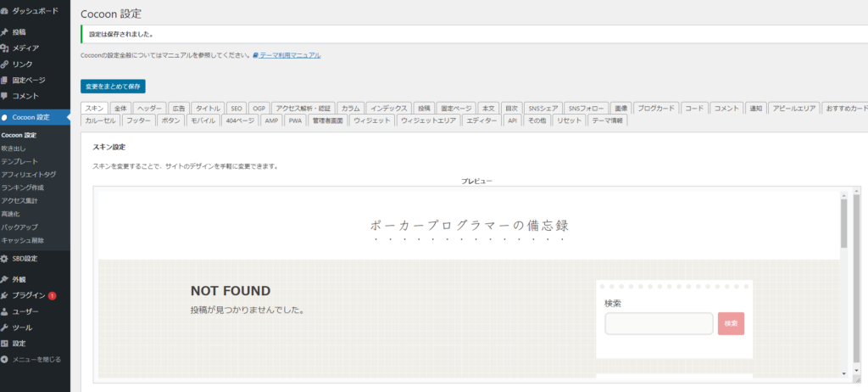This screenshot has height=392, width=868.
Task: Switch to the SNSフォロー tab
Action: click(x=587, y=108)
